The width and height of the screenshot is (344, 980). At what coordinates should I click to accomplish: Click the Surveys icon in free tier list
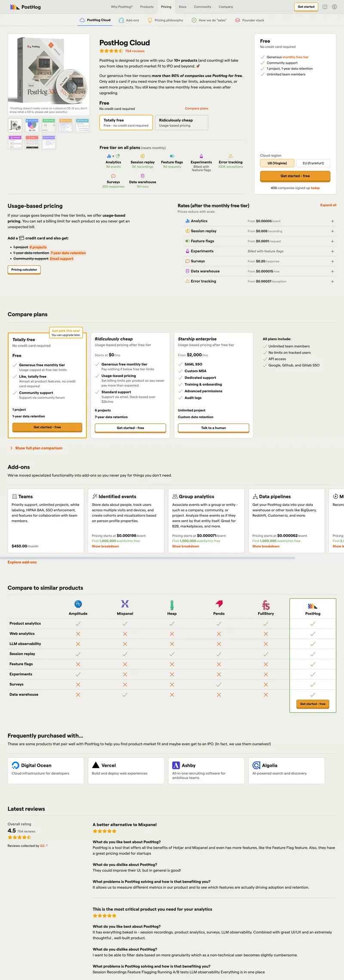113,176
